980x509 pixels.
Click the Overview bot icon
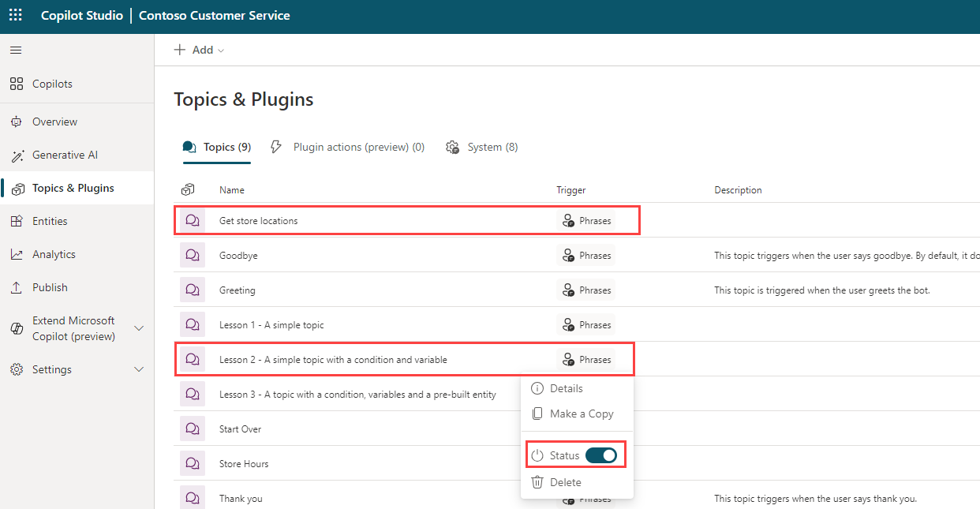[x=17, y=122]
